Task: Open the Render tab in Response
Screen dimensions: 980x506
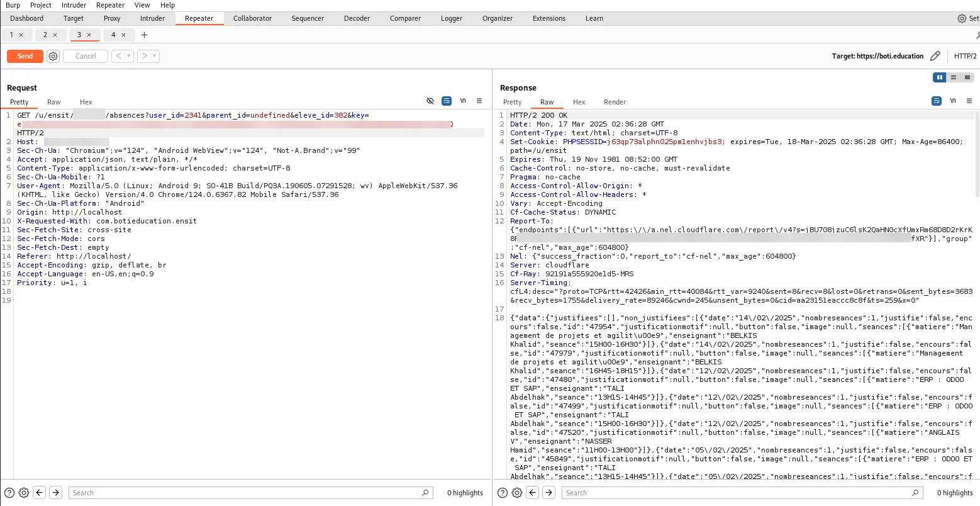Action: coord(615,102)
